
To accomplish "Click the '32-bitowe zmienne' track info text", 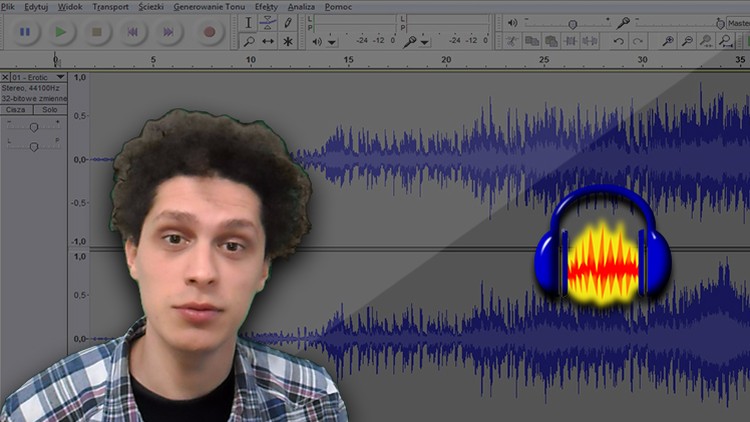I will pos(34,99).
